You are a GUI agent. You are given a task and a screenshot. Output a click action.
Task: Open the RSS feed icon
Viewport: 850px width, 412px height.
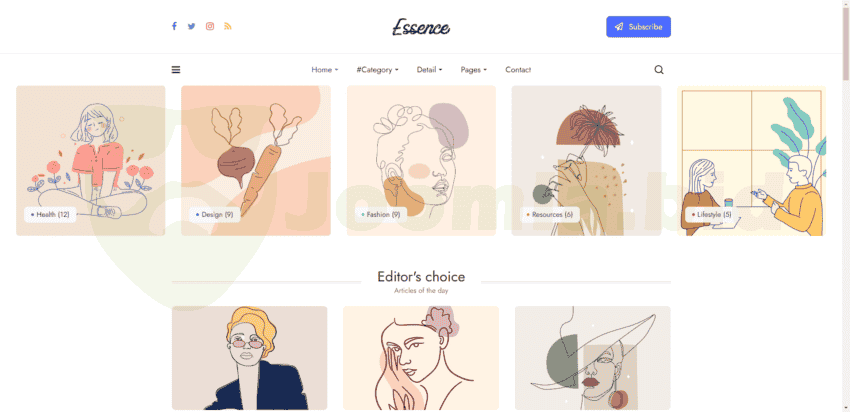[x=228, y=26]
